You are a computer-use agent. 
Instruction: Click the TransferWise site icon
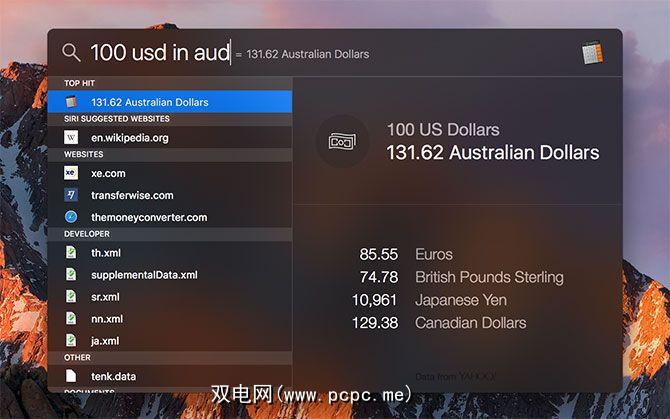point(71,195)
